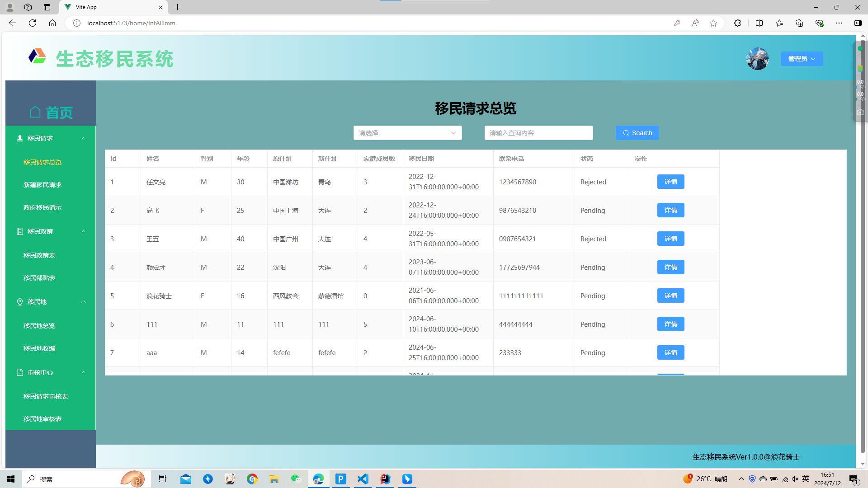Open 详情 for 任文亮 row

click(x=671, y=182)
